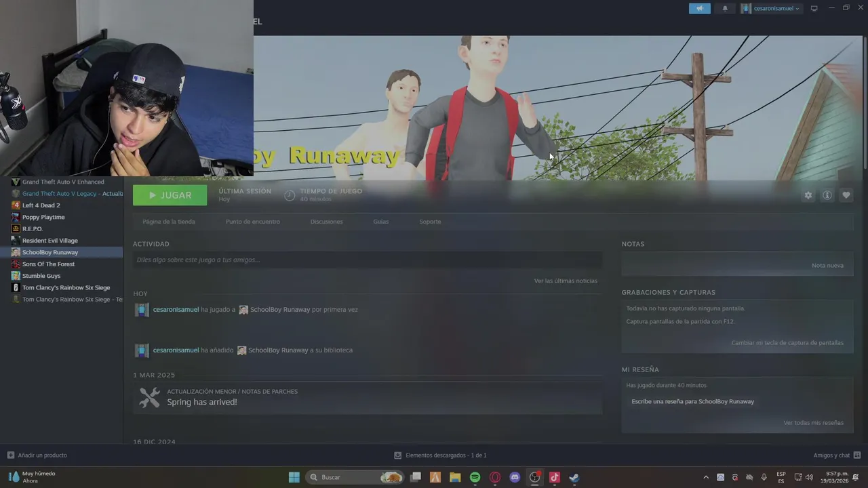Open Steam from the taskbar
868x488 pixels.
574,477
